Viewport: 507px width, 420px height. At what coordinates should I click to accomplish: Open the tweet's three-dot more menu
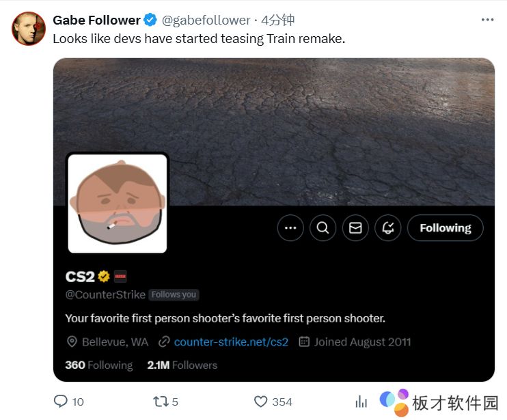pos(487,20)
